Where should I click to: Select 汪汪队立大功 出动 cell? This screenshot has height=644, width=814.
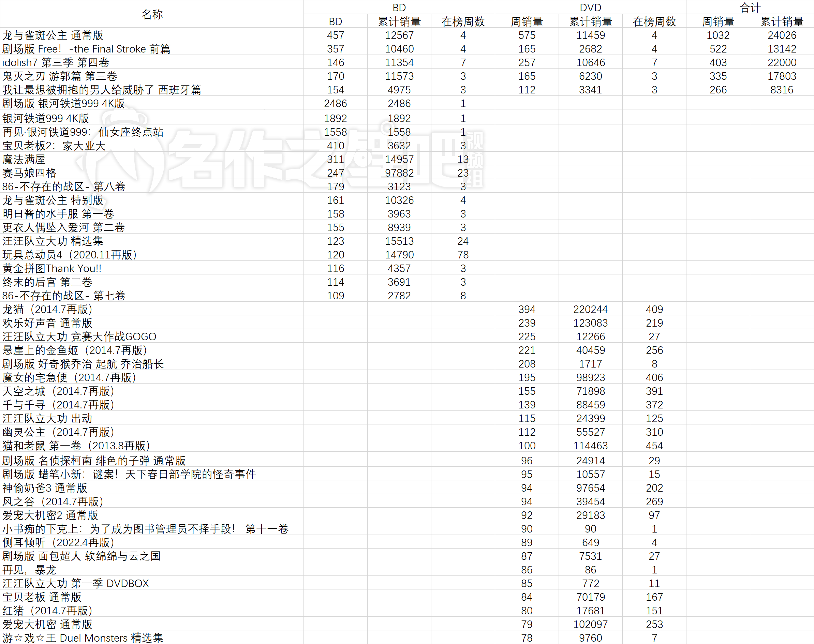click(47, 418)
